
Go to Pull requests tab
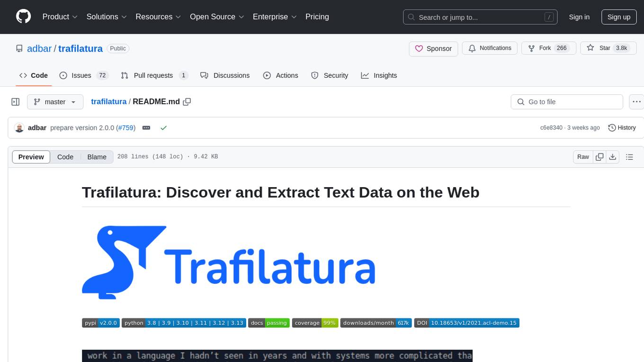point(154,75)
